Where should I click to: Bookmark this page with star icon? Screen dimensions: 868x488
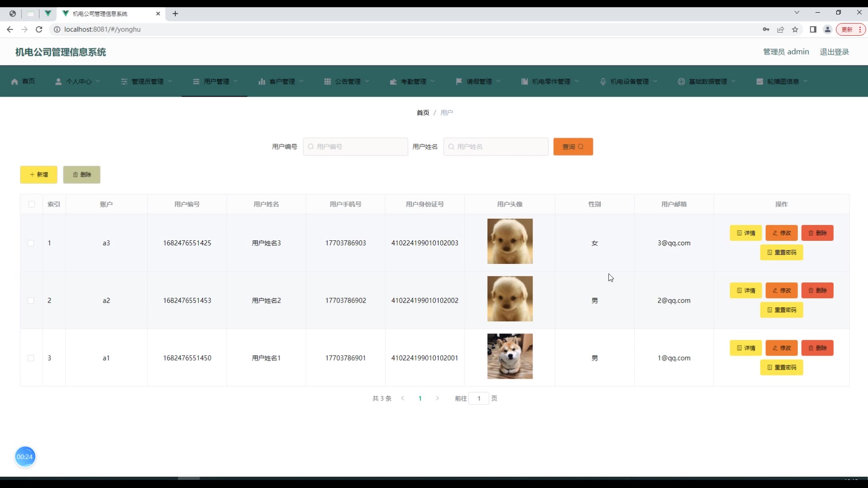pyautogui.click(x=795, y=29)
